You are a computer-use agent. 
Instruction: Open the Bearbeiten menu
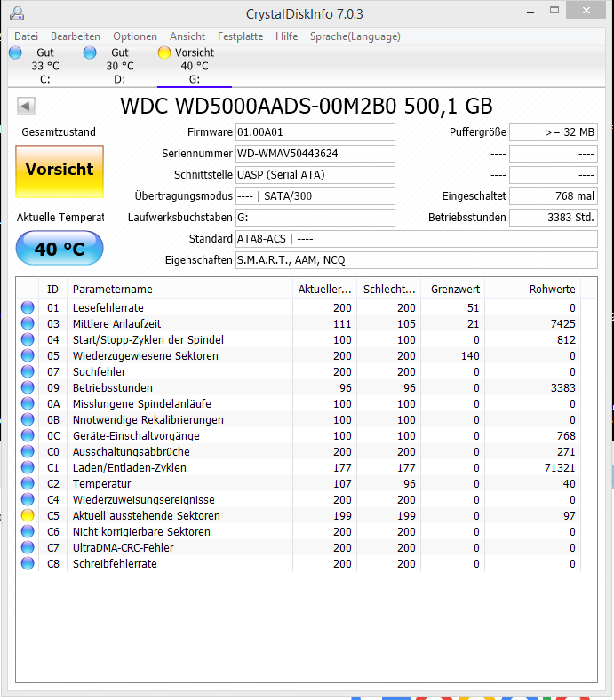[x=76, y=36]
